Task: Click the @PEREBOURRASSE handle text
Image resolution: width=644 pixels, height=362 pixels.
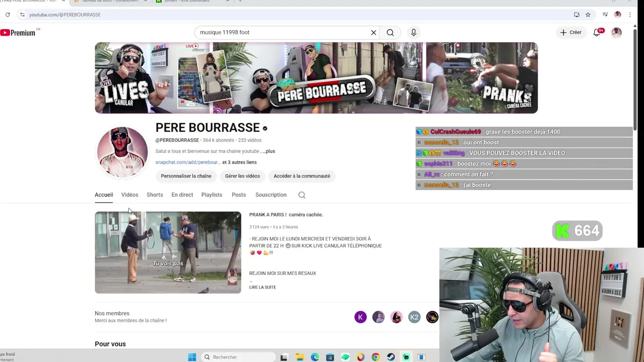Action: point(177,140)
